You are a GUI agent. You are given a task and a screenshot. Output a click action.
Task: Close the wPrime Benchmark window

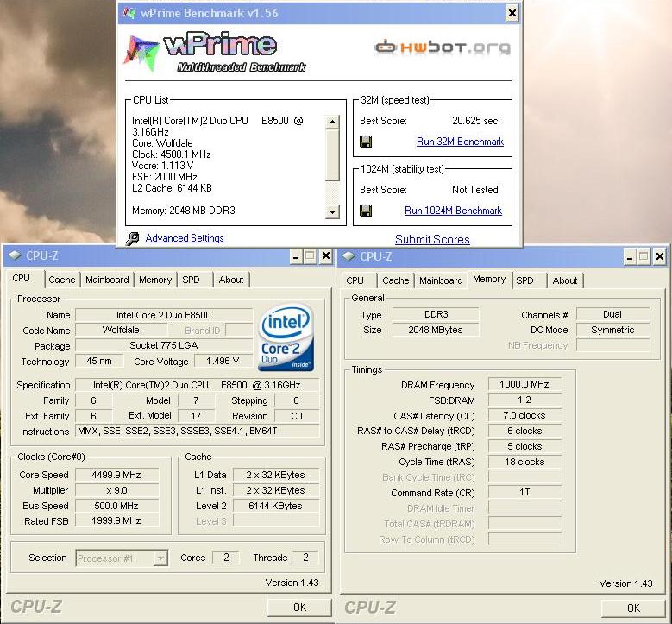click(512, 13)
